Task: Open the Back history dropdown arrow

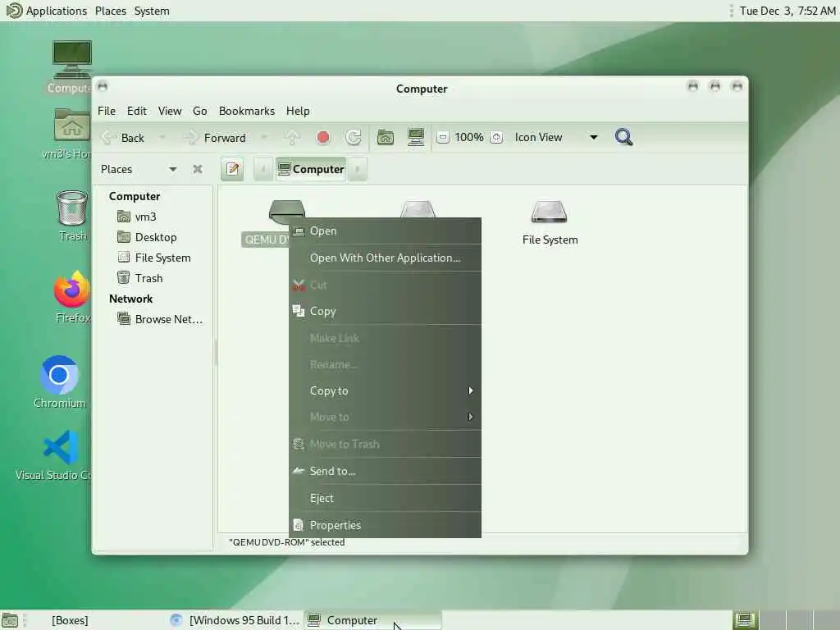Action: coord(162,138)
